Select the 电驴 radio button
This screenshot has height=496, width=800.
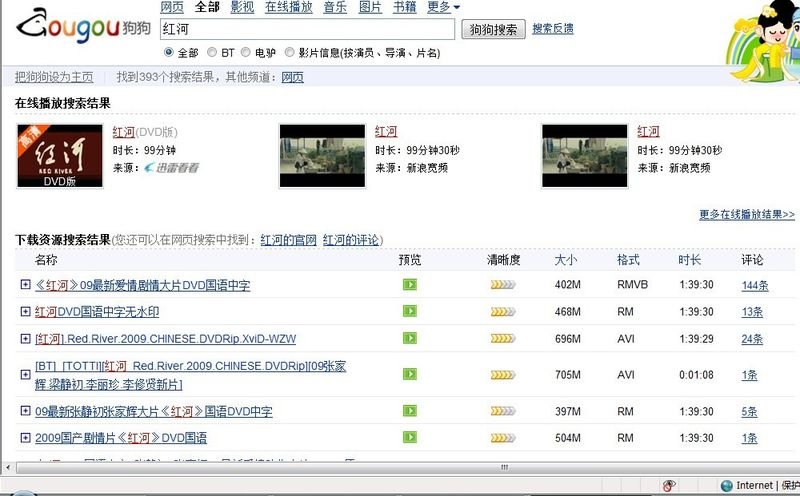245,52
